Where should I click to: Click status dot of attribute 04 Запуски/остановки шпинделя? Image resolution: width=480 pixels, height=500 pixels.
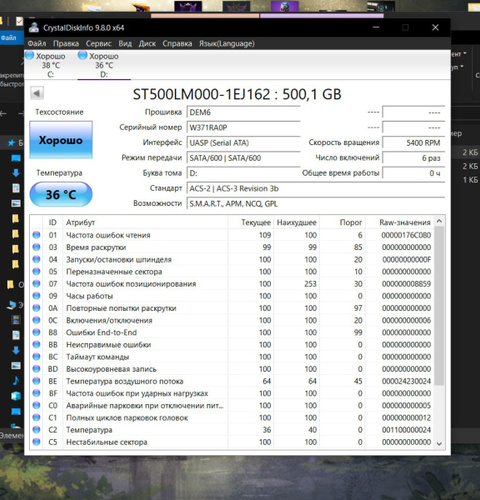(x=36, y=259)
